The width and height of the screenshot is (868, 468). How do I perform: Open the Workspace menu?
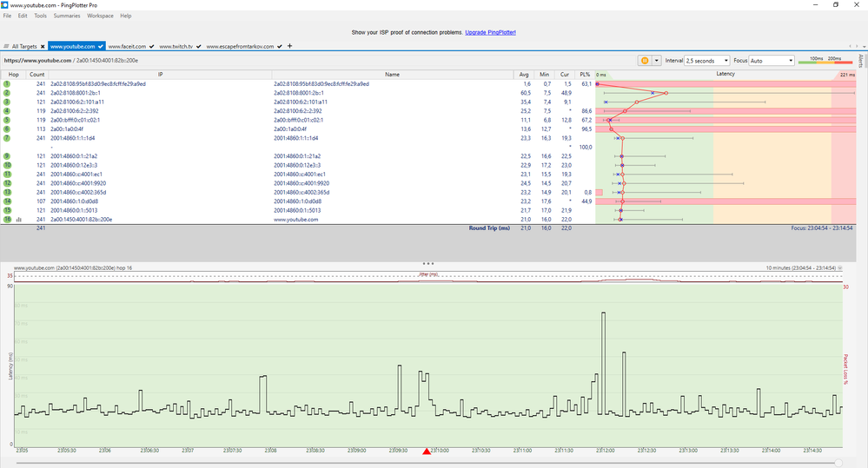[x=100, y=16]
